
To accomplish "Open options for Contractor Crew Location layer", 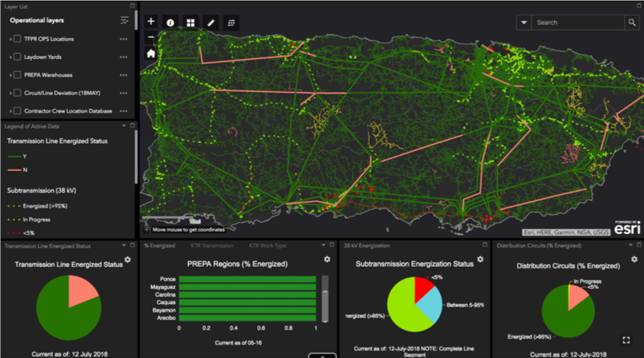I will 123,111.
